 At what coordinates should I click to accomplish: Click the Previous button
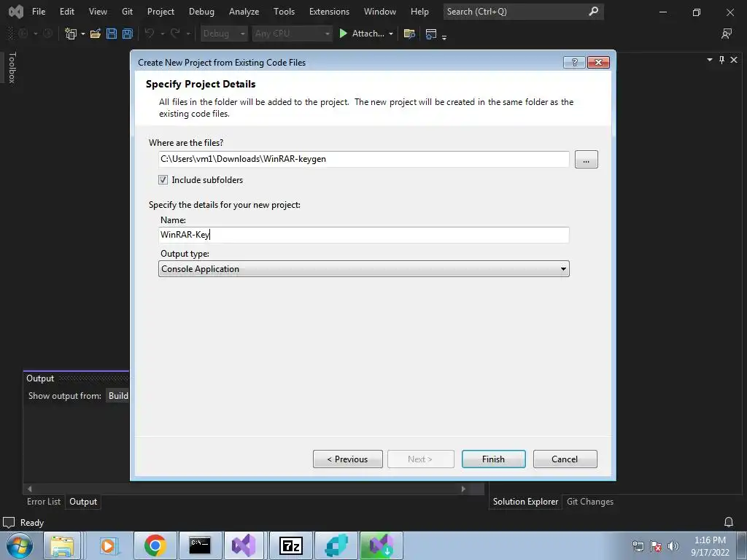(x=348, y=459)
